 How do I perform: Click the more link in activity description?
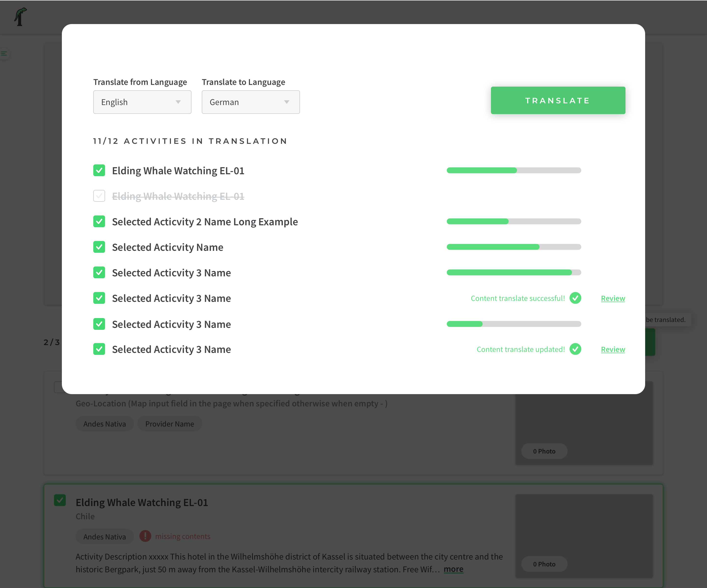point(453,569)
